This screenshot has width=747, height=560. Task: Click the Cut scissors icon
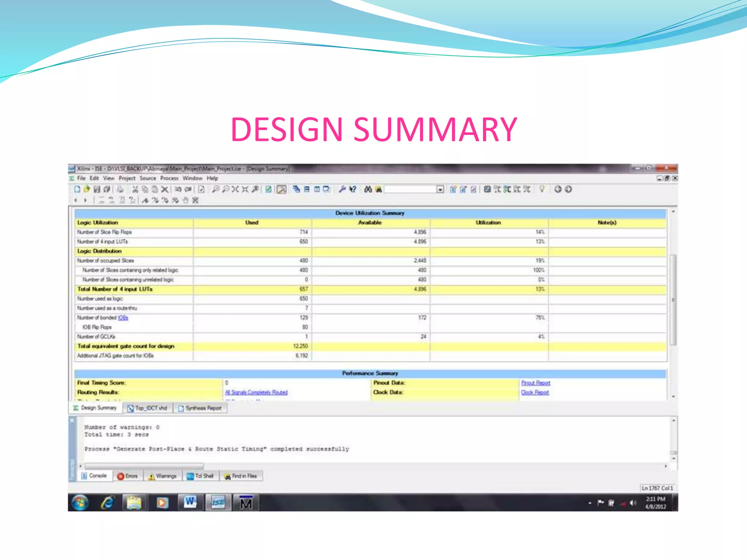(135, 189)
